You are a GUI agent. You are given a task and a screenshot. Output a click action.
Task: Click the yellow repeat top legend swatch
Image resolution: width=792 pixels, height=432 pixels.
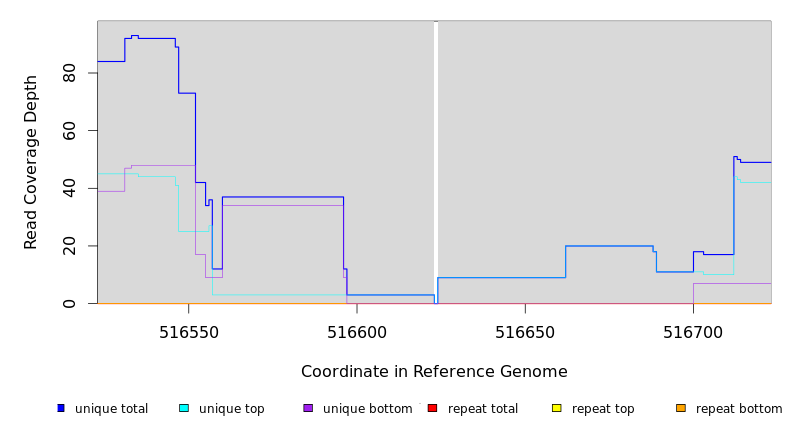coord(556,408)
